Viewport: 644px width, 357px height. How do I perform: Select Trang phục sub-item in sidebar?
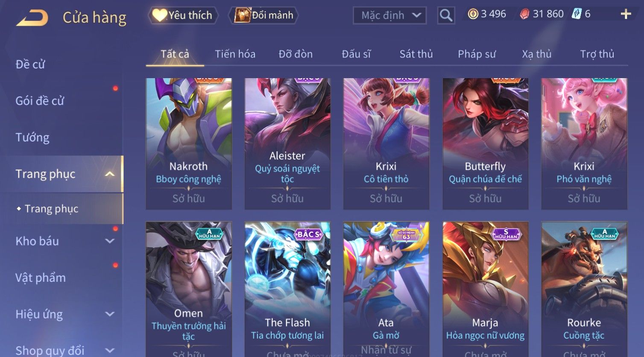[x=51, y=209]
